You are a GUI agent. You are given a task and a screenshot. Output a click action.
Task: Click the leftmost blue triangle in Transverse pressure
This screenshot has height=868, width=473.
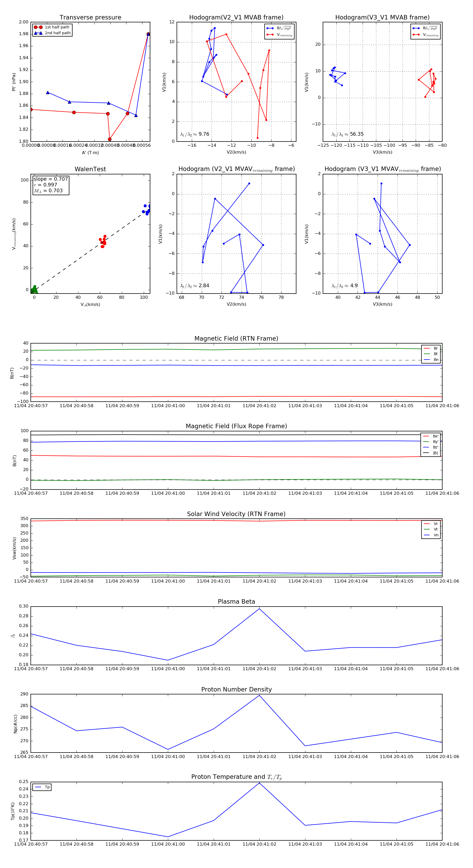[x=48, y=92]
